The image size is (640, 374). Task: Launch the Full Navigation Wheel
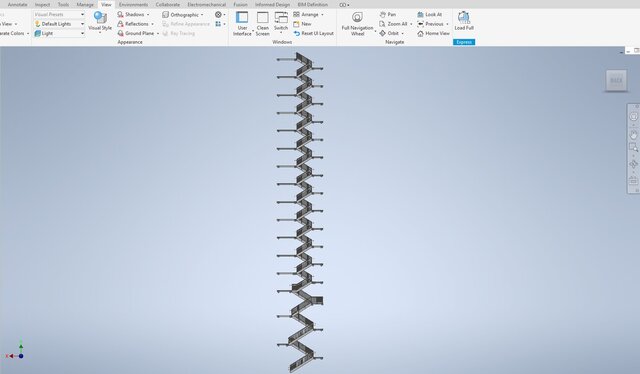358,24
